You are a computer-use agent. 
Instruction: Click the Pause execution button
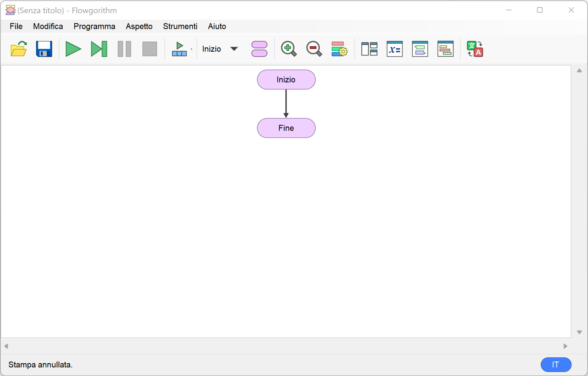(124, 49)
